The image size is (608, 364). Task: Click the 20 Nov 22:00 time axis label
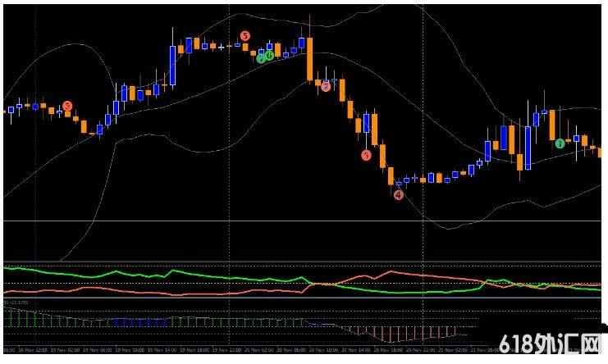coord(419,350)
